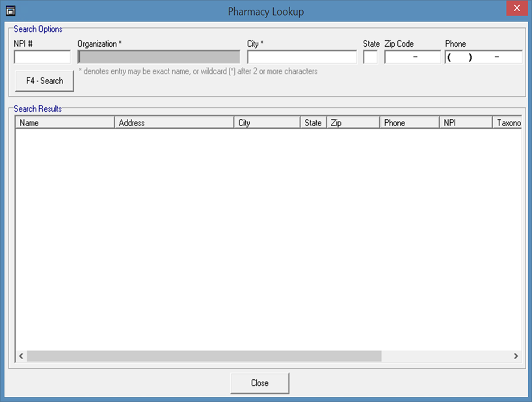Sort by Zip column header
This screenshot has height=402, width=532.
coord(352,123)
